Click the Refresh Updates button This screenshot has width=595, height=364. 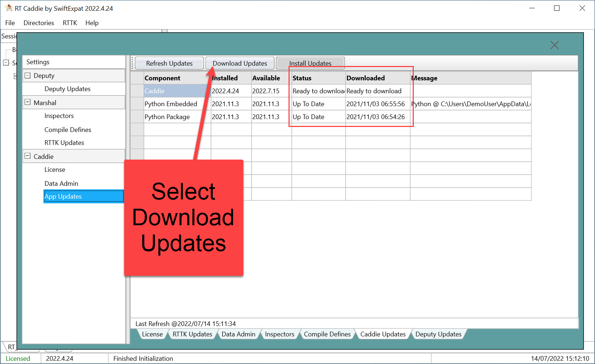[x=169, y=63]
